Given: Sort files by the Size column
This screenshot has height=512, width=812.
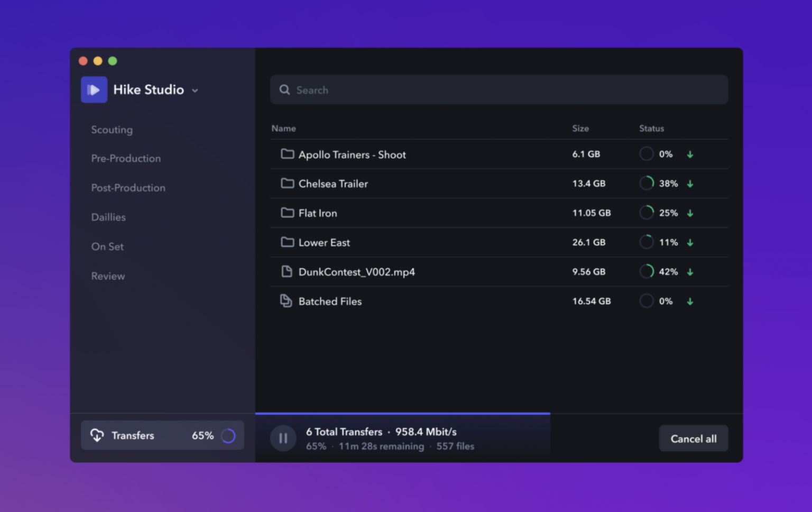Looking at the screenshot, I should 580,128.
